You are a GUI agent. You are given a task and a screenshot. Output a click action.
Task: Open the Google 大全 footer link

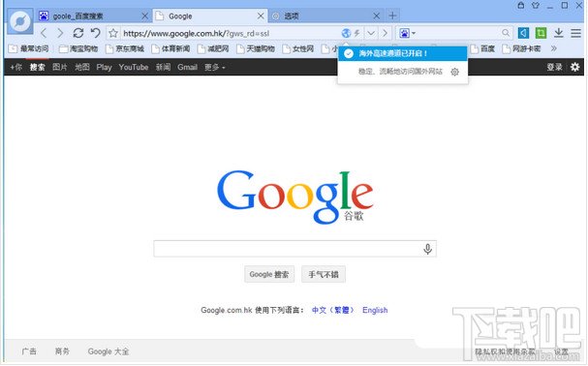pyautogui.click(x=108, y=351)
